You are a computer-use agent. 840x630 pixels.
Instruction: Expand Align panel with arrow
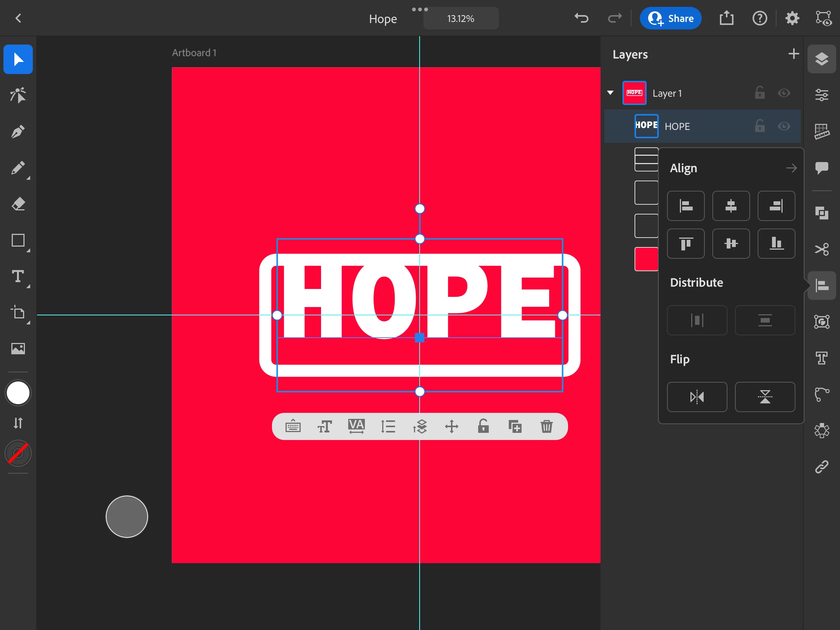791,168
